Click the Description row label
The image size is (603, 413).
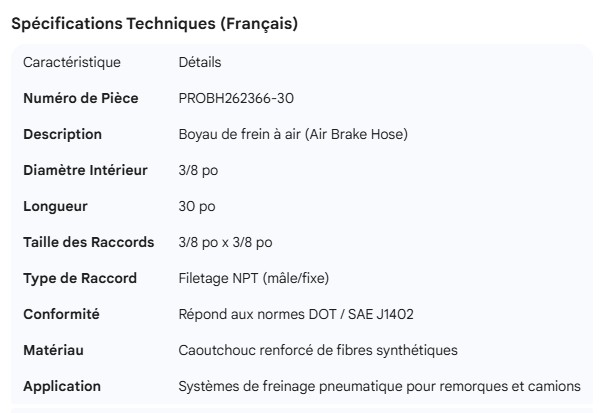[x=62, y=134]
